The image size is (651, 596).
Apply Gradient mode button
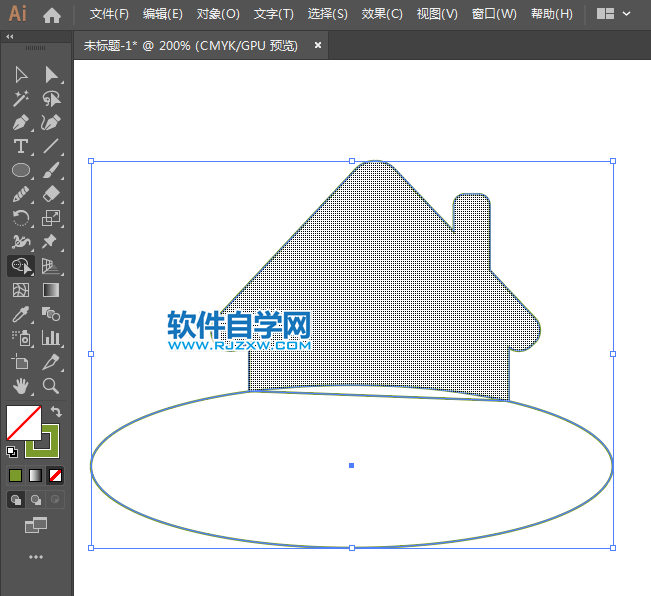click(x=35, y=476)
